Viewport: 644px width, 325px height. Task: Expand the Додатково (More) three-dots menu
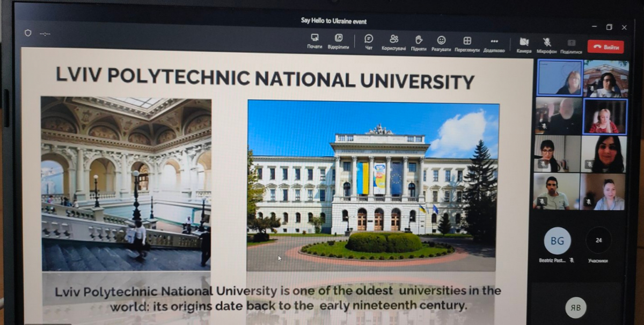pos(494,41)
